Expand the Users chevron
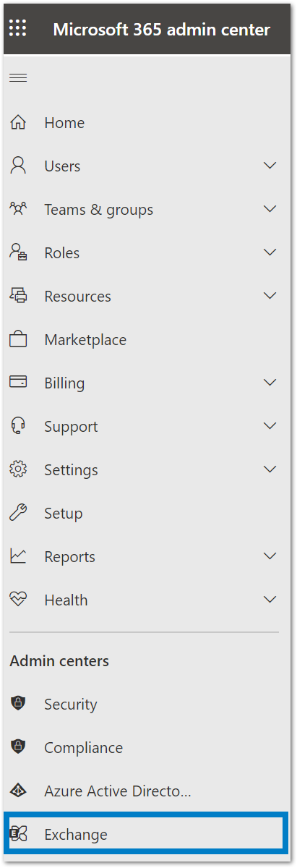297x868 pixels. tap(270, 166)
